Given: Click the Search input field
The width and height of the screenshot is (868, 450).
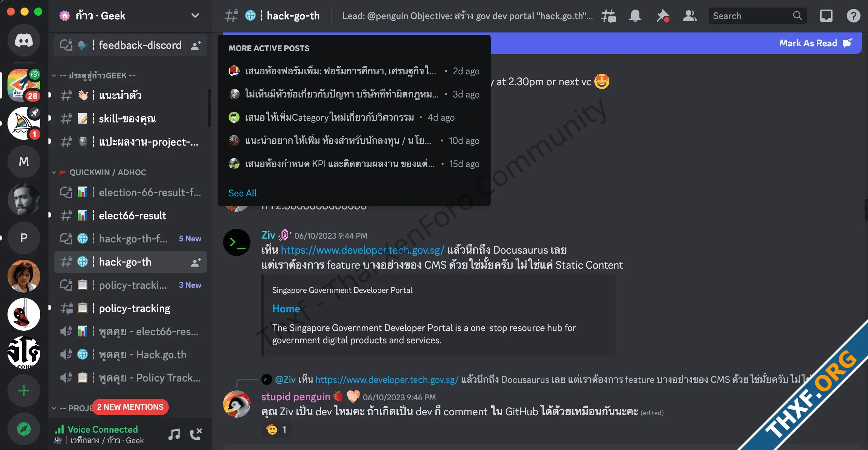Looking at the screenshot, I should coord(758,16).
